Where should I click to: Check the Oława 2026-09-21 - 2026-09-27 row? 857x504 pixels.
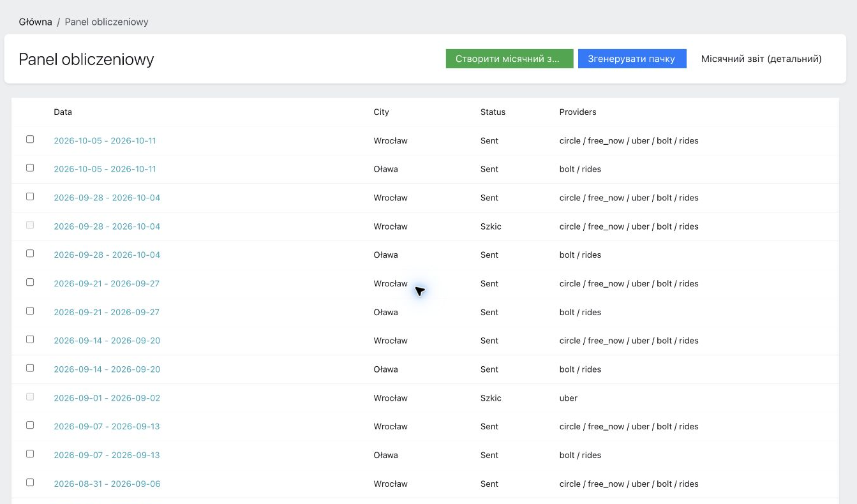click(x=30, y=311)
